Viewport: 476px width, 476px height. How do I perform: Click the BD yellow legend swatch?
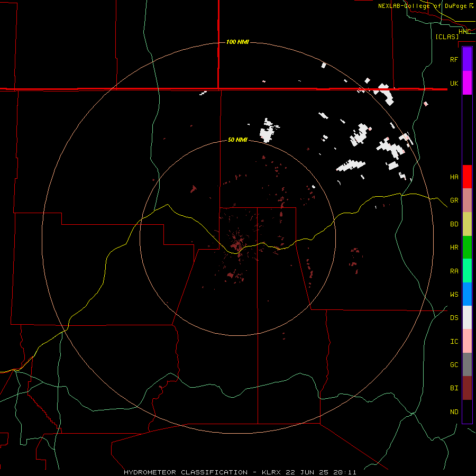467,224
